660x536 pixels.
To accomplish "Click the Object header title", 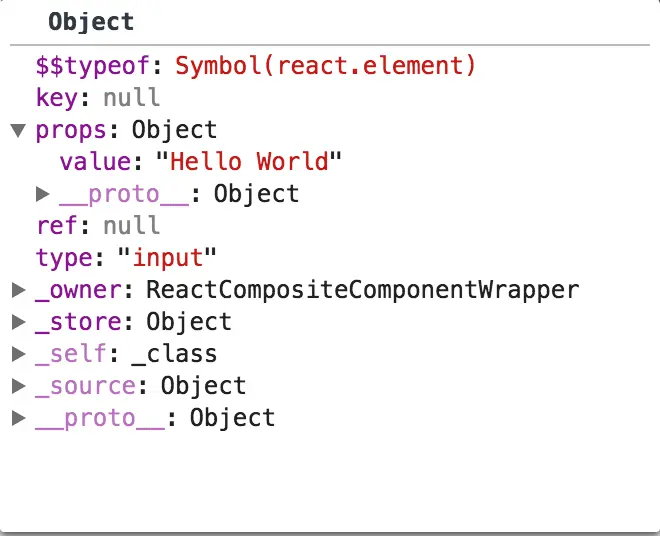I will point(91,22).
